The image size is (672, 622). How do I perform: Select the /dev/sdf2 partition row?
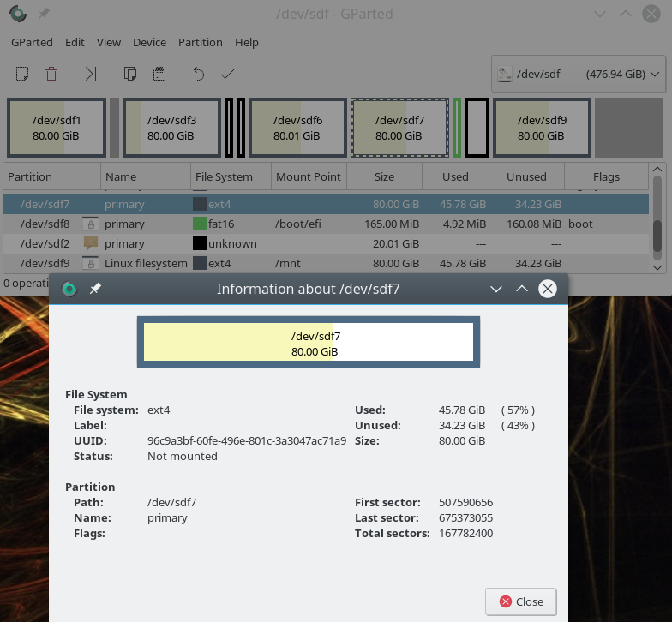(326, 243)
